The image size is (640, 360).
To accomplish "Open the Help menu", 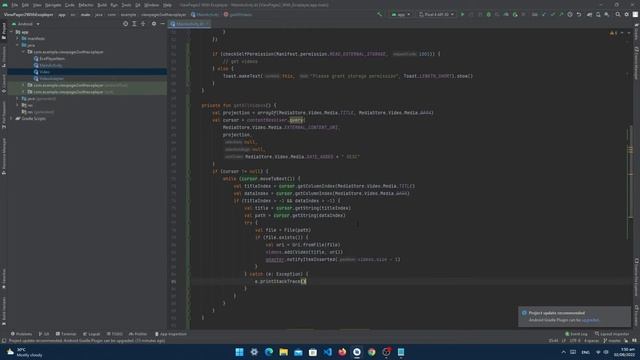I will 167,5.
